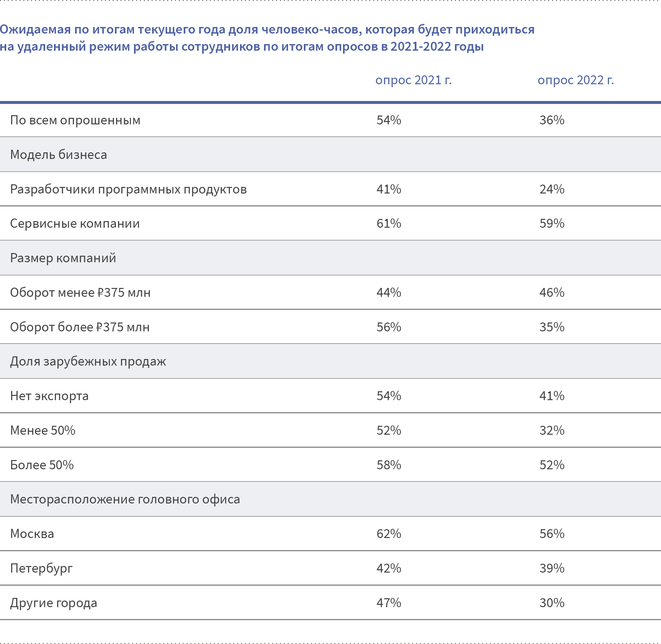Select 'Месторасположение головного офиса' section header
This screenshot has height=644, width=661.
[x=125, y=500]
